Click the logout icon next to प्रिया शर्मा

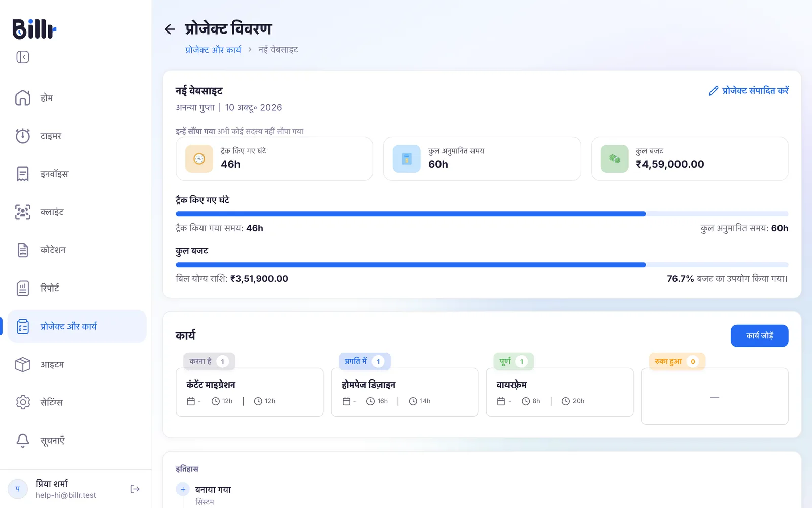(135, 489)
